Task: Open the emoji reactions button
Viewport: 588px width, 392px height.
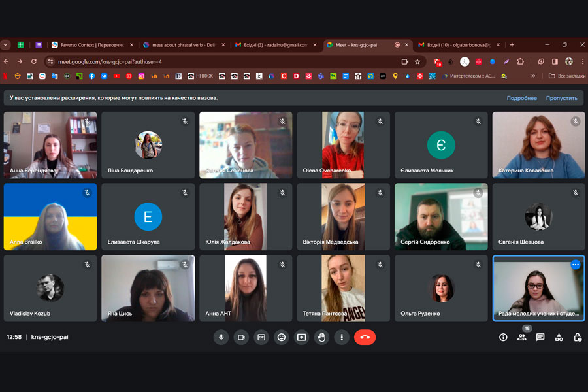Action: (281, 337)
